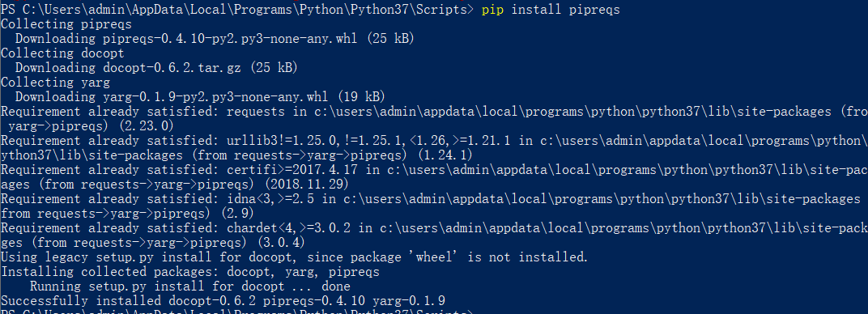Click the version (1.24.1) text

[x=439, y=155]
